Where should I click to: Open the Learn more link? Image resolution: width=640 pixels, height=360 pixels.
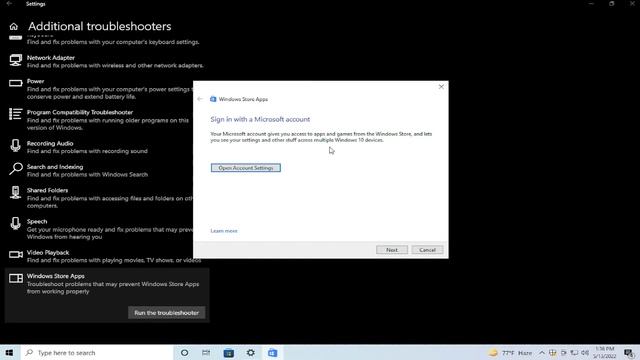(224, 231)
